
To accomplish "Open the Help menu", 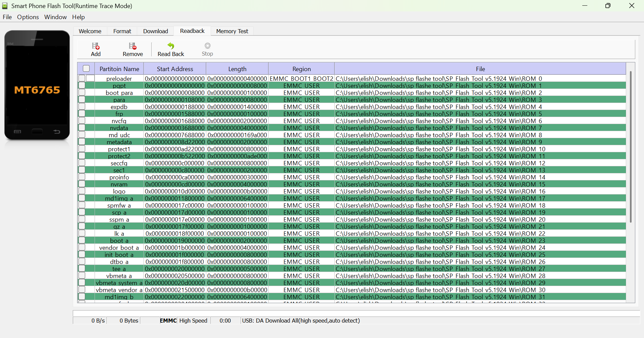I will pyautogui.click(x=78, y=17).
